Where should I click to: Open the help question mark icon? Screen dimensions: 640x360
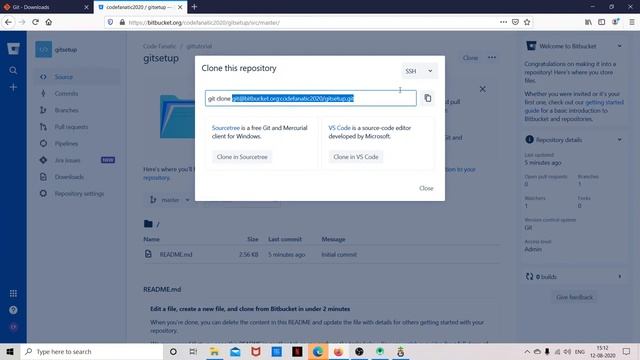(x=13, y=310)
